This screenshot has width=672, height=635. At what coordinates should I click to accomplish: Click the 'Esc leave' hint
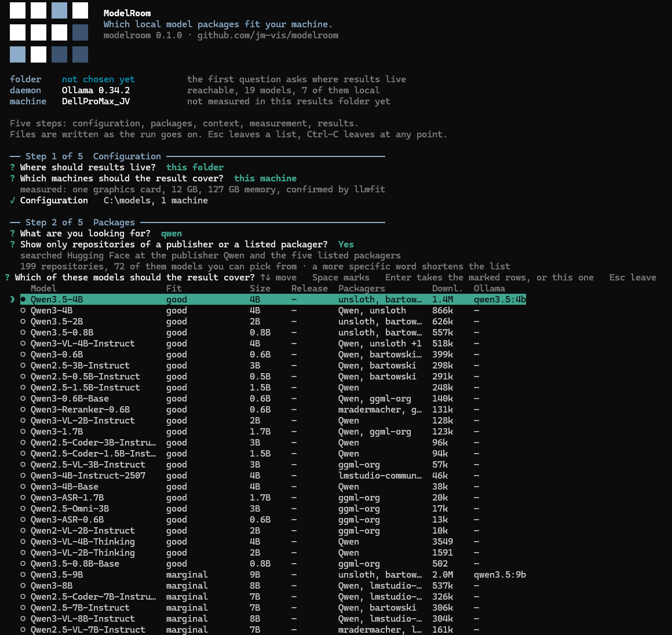click(633, 278)
